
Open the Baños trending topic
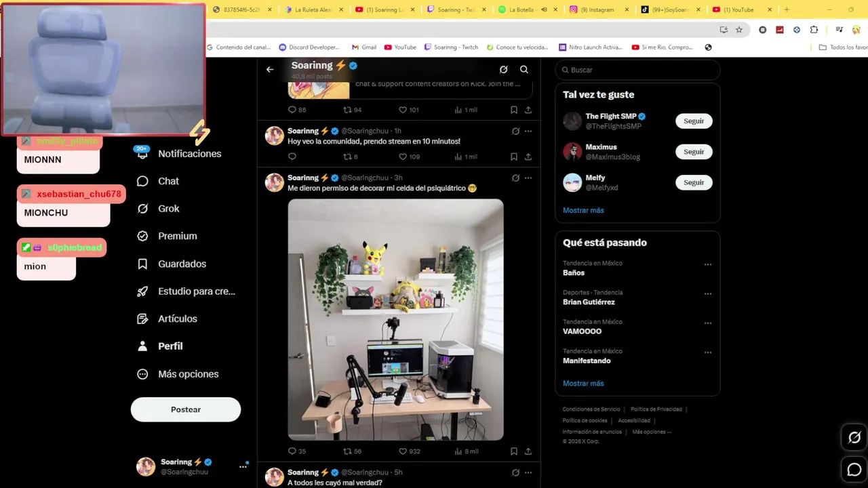tap(574, 272)
